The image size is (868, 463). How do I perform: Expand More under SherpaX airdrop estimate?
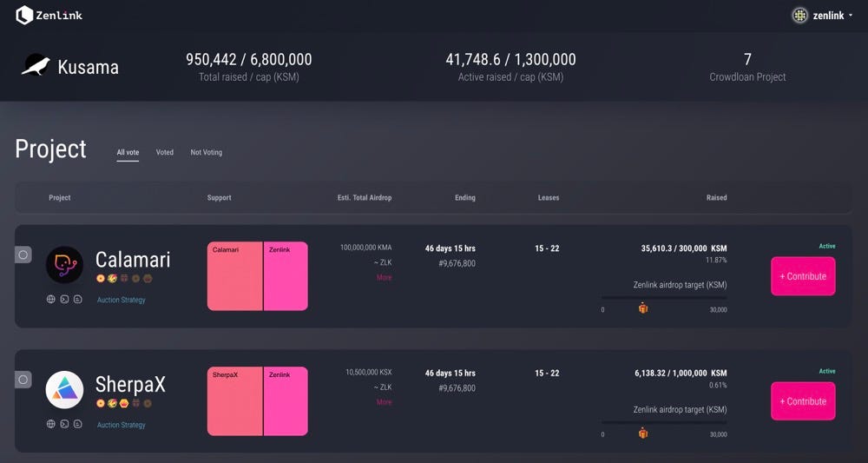pos(384,402)
